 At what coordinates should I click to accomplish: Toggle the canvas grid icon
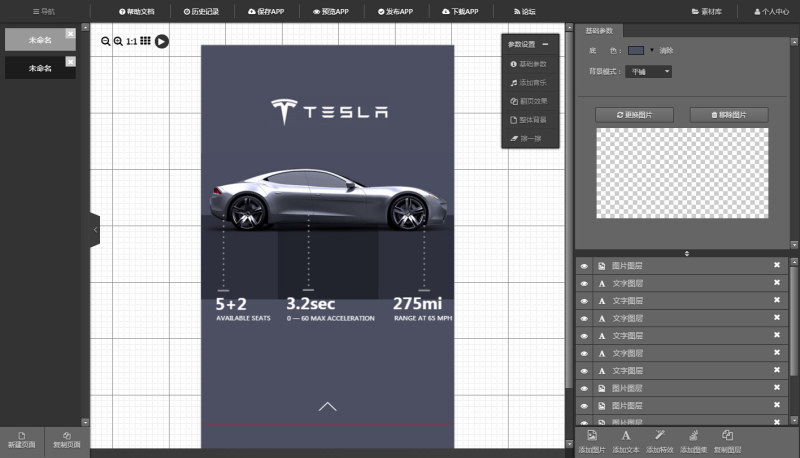[x=145, y=41]
